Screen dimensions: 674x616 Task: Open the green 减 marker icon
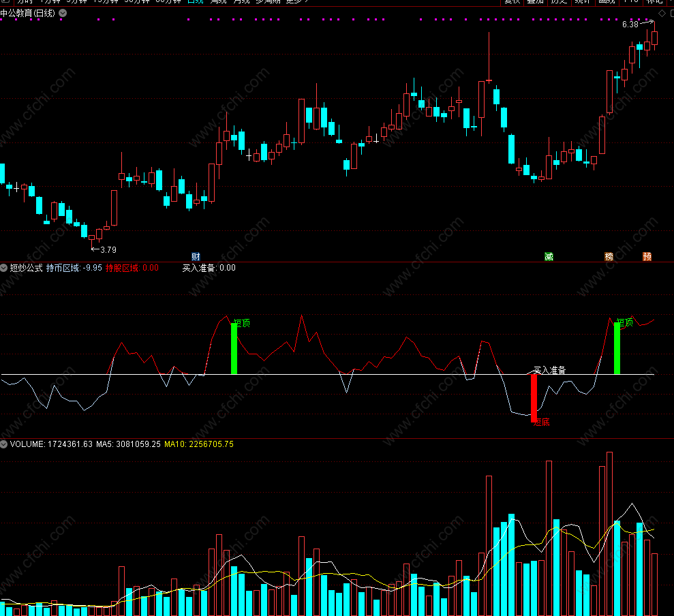coord(549,257)
